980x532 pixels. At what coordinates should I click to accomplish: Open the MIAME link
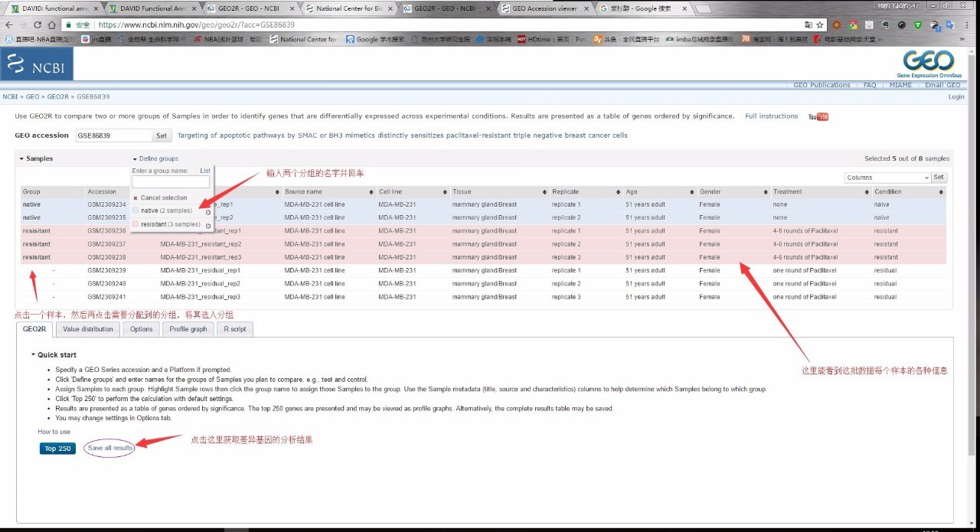(900, 85)
